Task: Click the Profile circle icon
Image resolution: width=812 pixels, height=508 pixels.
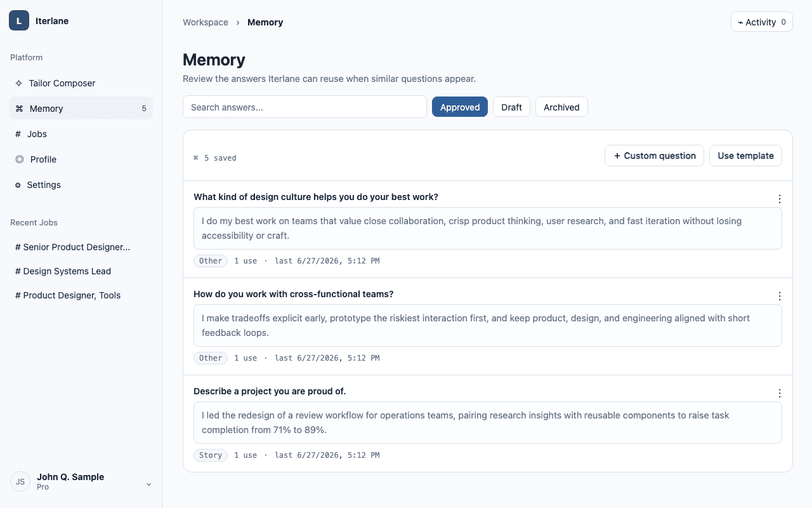Action: tap(19, 159)
